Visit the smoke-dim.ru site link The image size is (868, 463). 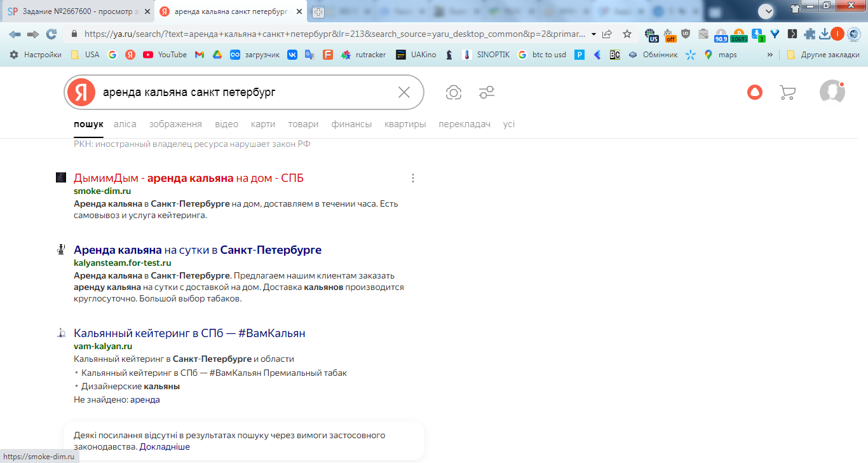click(102, 191)
